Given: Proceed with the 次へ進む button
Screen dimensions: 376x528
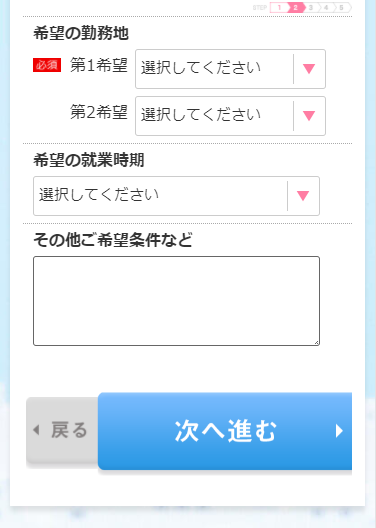Looking at the screenshot, I should pyautogui.click(x=225, y=431).
